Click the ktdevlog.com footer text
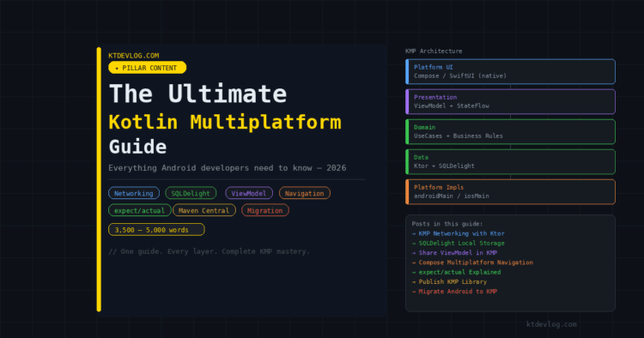The width and height of the screenshot is (644, 338). 551,324
